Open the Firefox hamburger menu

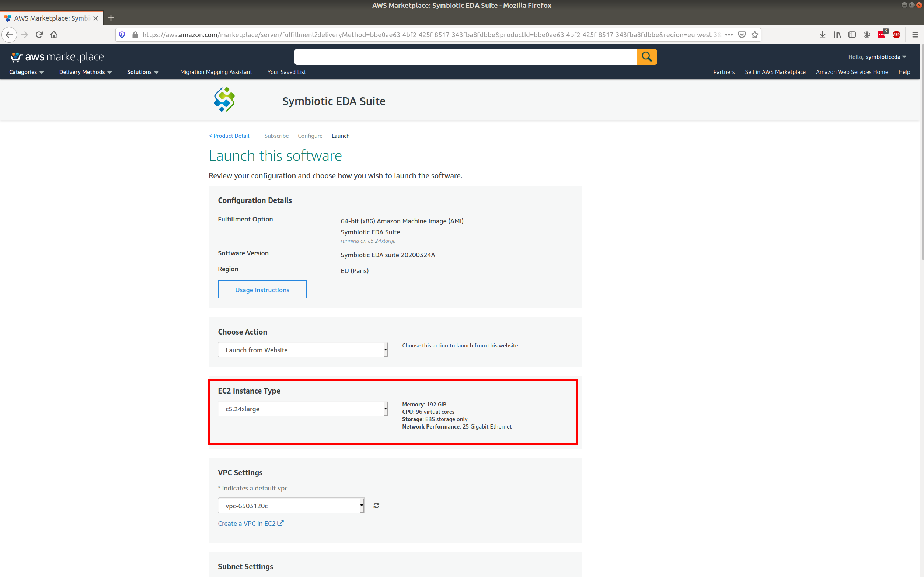click(x=915, y=35)
